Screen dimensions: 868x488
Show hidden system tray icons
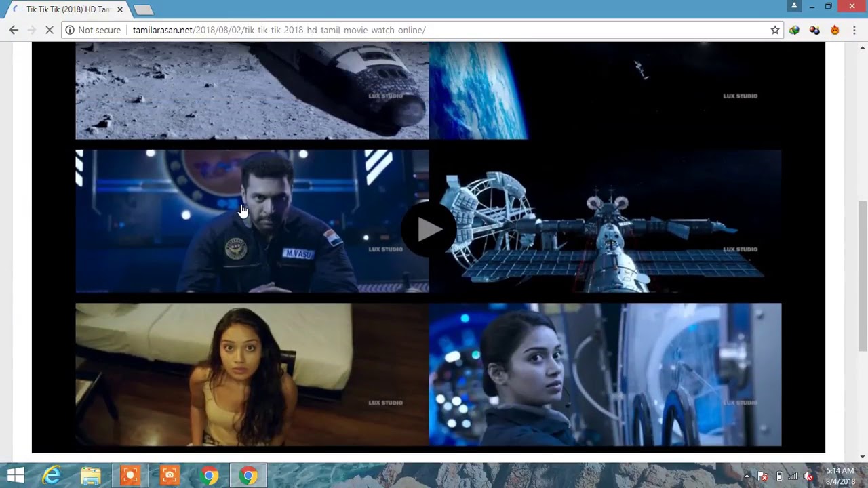point(747,476)
